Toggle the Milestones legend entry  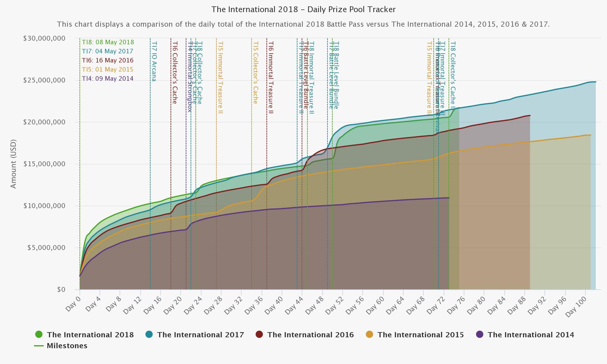click(x=61, y=346)
